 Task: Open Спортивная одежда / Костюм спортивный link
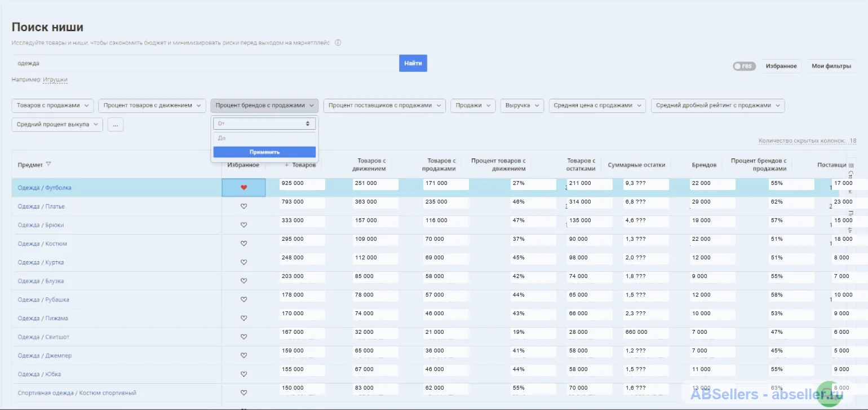point(77,393)
